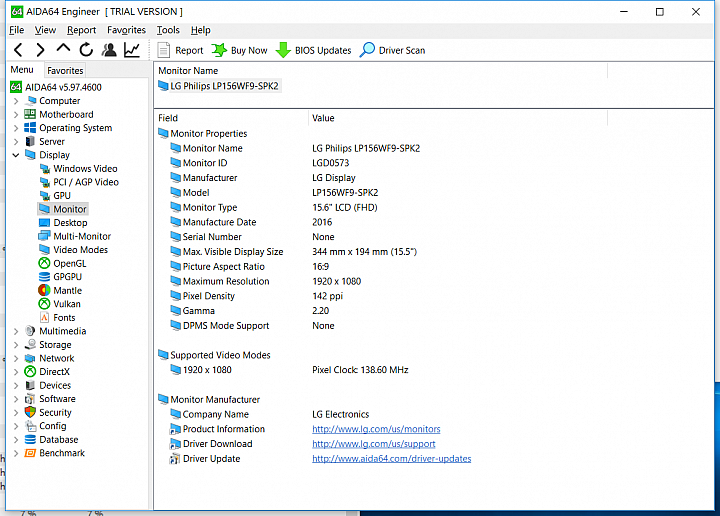Click the Report toolbar button
This screenshot has width=720, height=516.
tap(180, 50)
